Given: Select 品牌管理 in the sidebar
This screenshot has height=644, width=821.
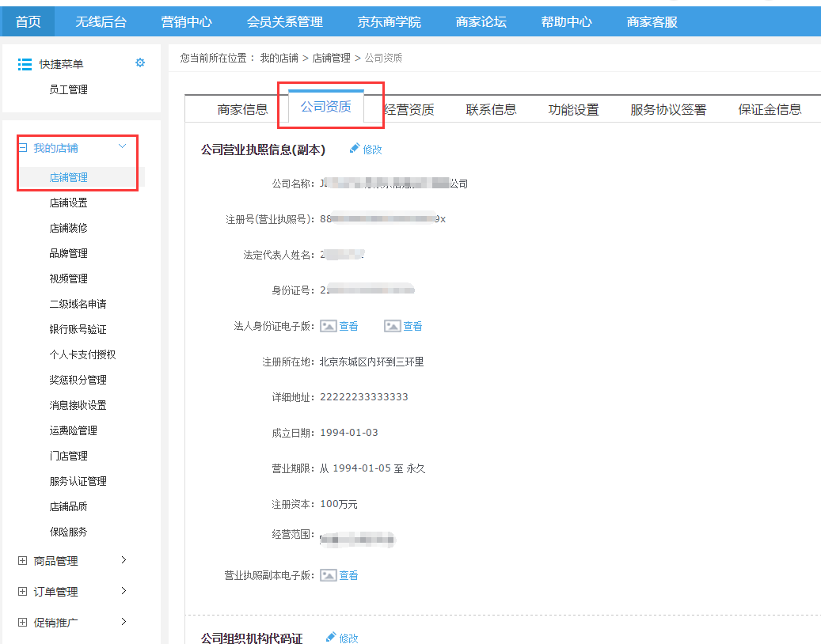Looking at the screenshot, I should tap(68, 253).
